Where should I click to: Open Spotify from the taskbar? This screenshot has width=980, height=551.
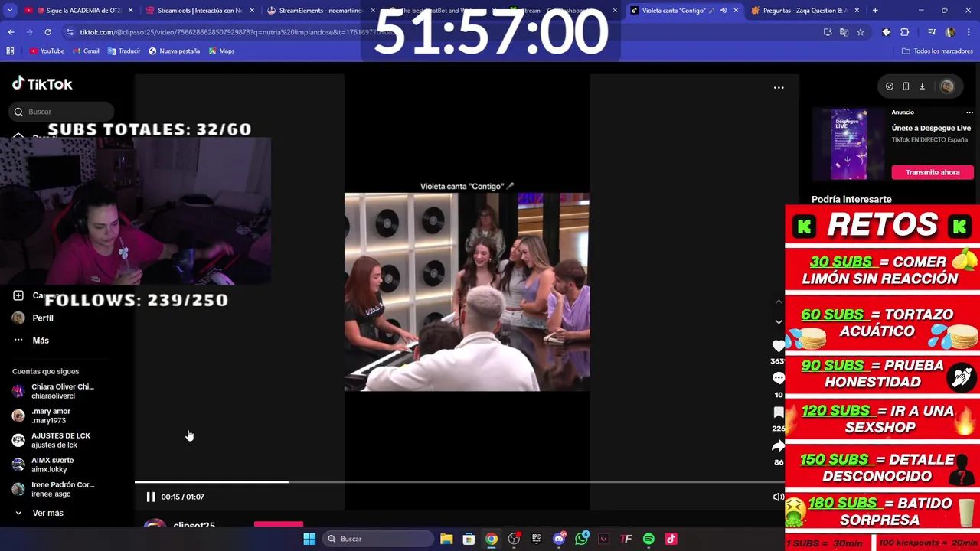pyautogui.click(x=648, y=539)
